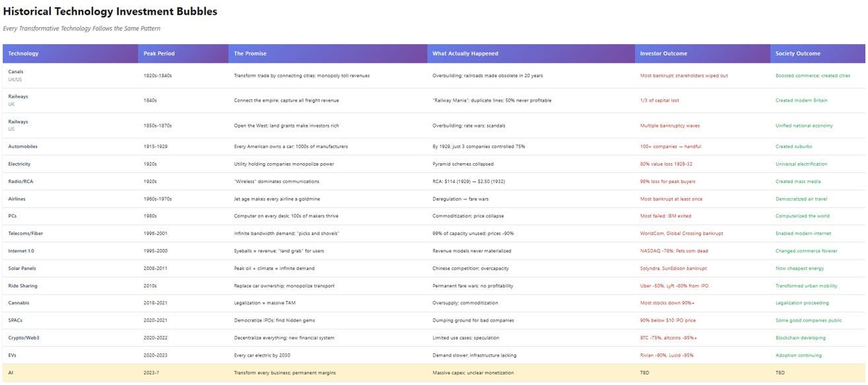Image resolution: width=868 pixels, height=385 pixels.
Task: Click the Peak Period column header
Action: pyautogui.click(x=184, y=53)
